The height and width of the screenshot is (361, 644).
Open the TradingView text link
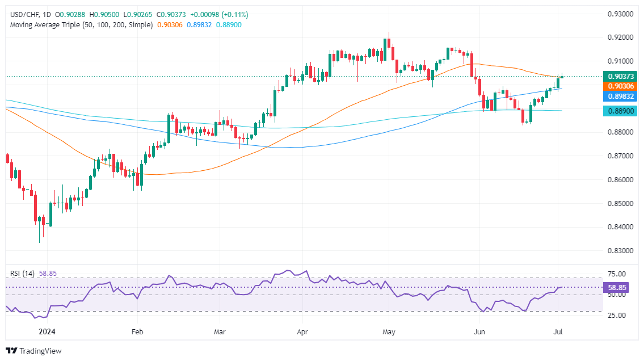tap(40, 351)
